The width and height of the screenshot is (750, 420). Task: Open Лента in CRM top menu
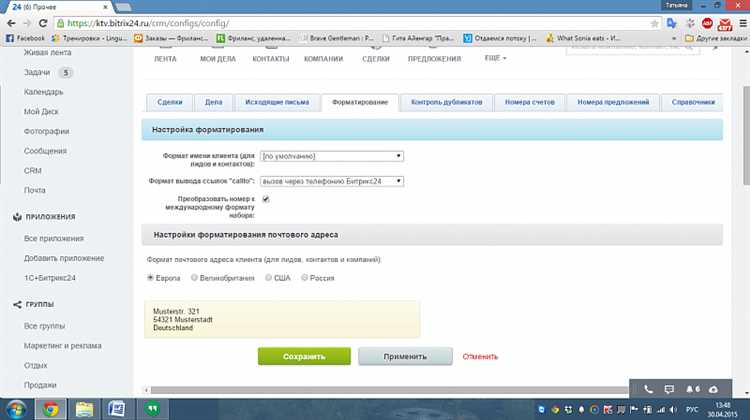pyautogui.click(x=165, y=59)
